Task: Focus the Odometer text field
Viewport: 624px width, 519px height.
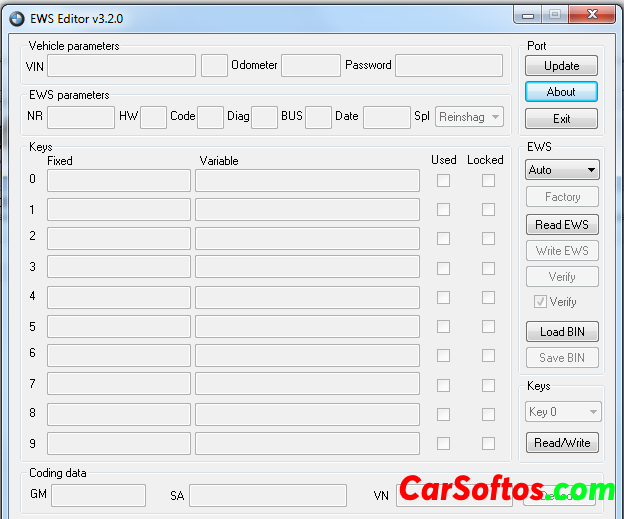Action: (x=310, y=66)
